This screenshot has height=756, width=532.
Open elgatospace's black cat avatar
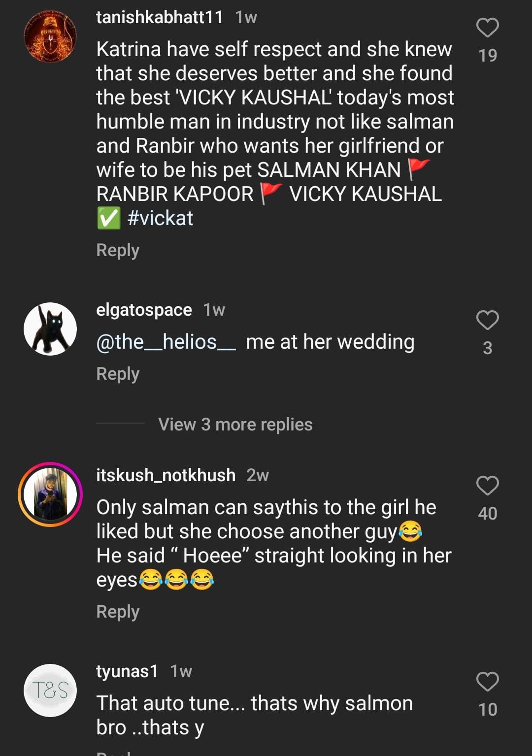50,329
